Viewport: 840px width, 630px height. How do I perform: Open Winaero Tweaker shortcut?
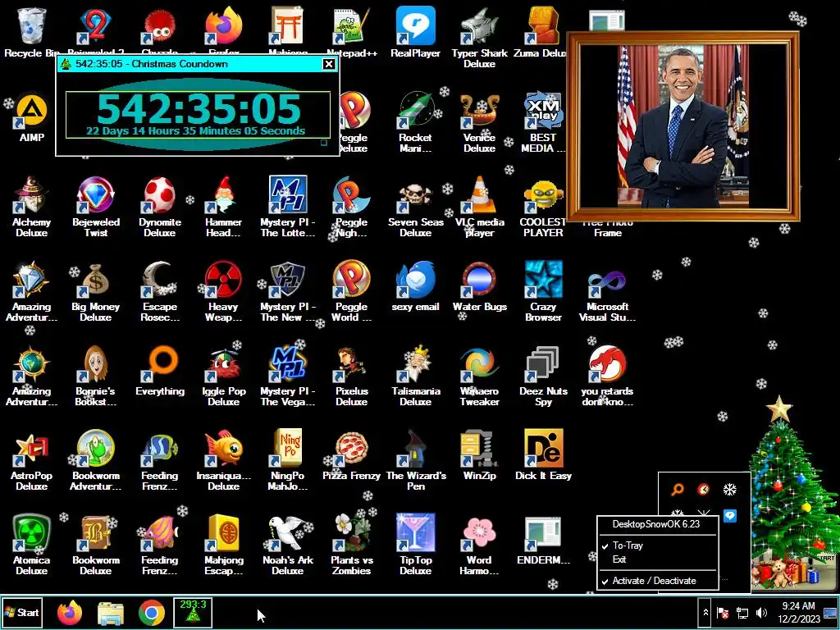click(x=479, y=376)
